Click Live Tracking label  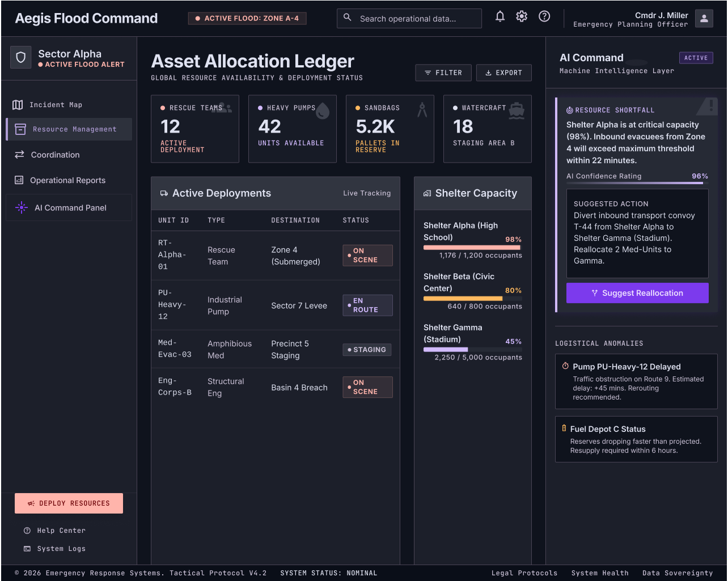367,193
